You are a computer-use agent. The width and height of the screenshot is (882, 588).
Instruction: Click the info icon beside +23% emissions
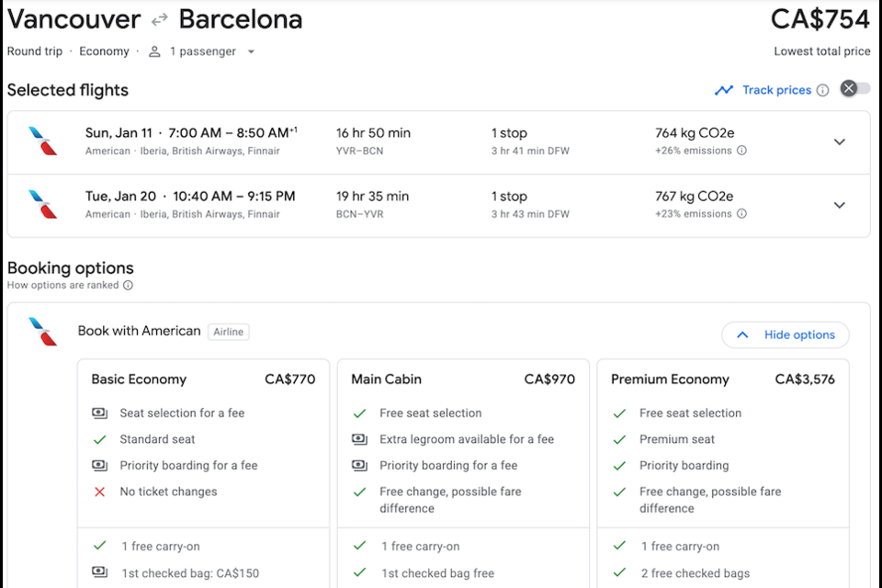741,214
